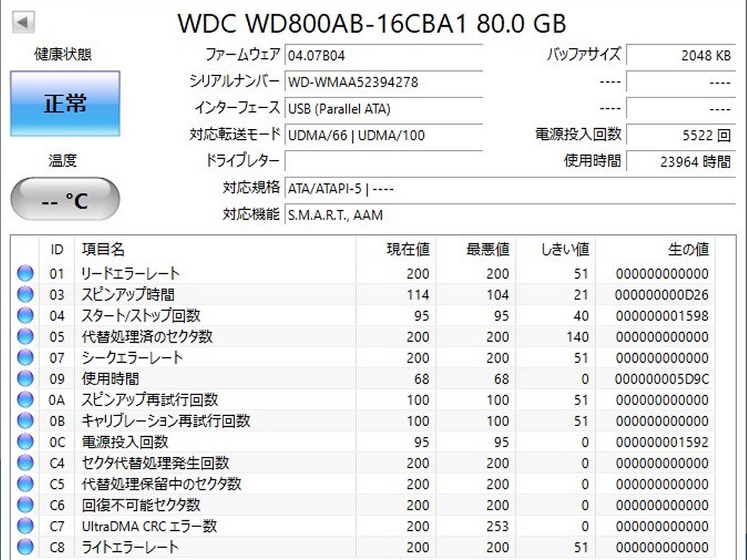Select the セクタ代替処理発生回数 attribute name
Screen dimensions: 747x560
point(156,463)
